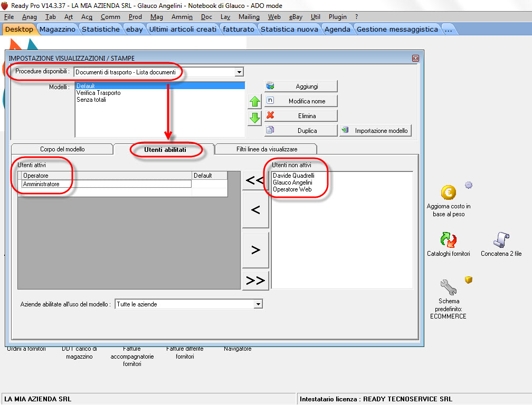This screenshot has width=532, height=405.
Task: Select Senza totali in Modelli list
Action: tap(160, 100)
